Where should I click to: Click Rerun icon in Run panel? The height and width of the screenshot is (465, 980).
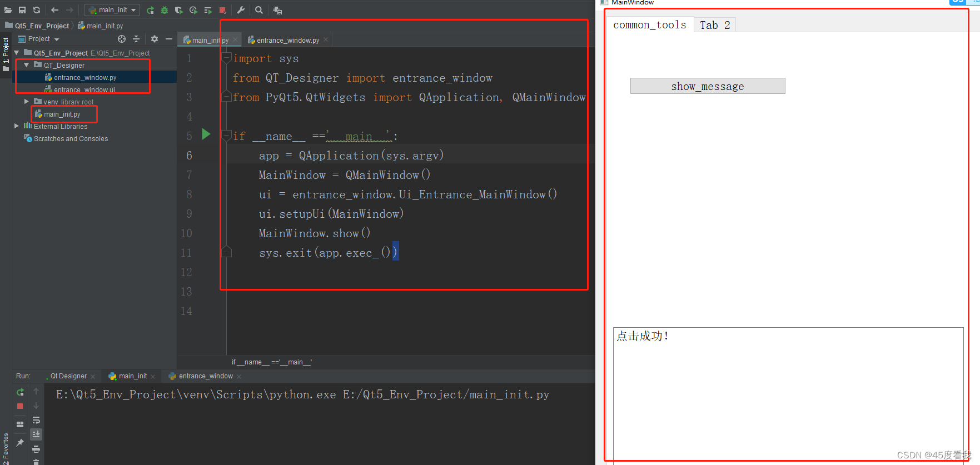coord(20,392)
